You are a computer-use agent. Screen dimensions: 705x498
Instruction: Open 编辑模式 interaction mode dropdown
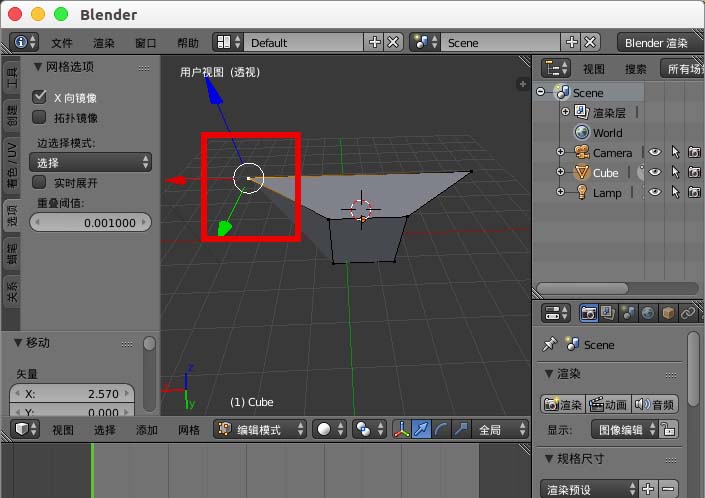point(260,429)
